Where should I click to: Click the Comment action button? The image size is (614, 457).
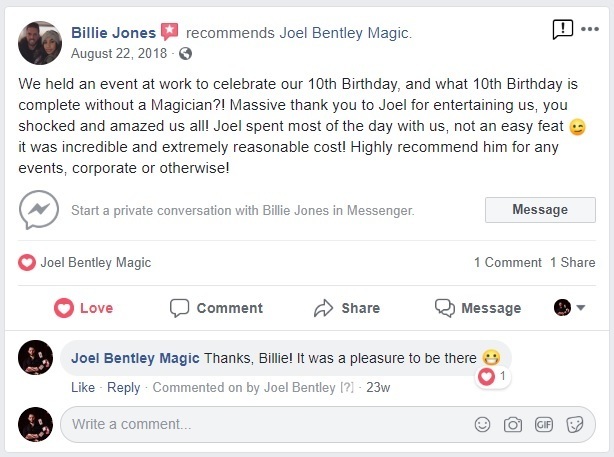pyautogui.click(x=216, y=308)
